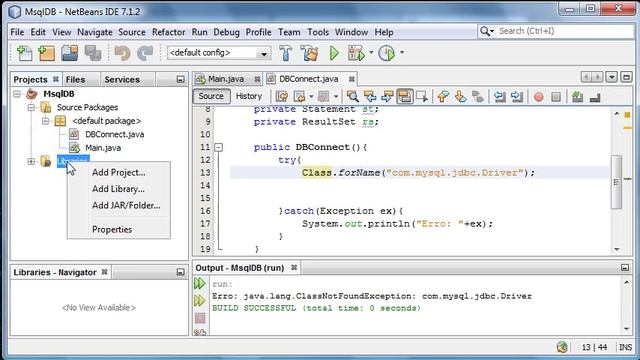Collapse the DBConnect constructor code fold

click(219, 147)
